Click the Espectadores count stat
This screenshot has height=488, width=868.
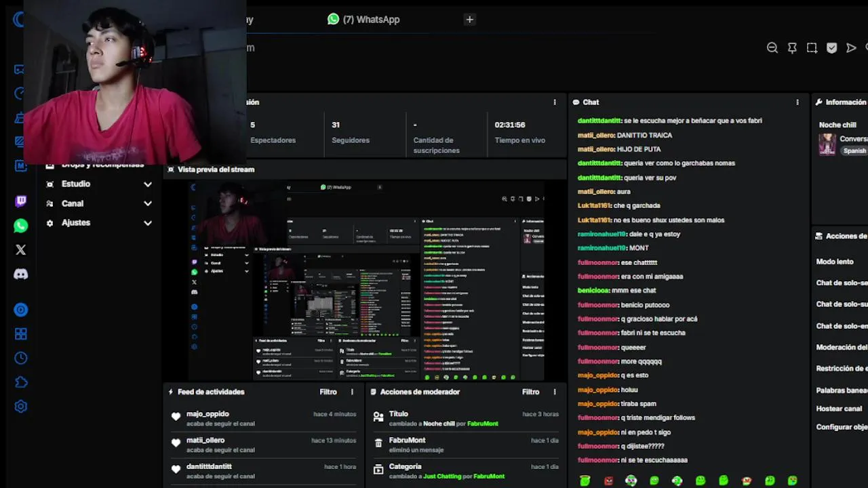(x=273, y=132)
